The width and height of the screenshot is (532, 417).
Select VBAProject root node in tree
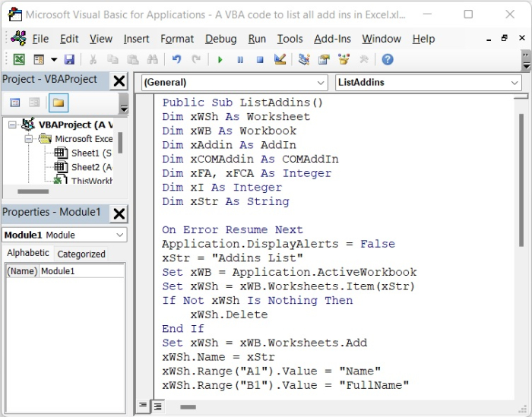(x=76, y=125)
